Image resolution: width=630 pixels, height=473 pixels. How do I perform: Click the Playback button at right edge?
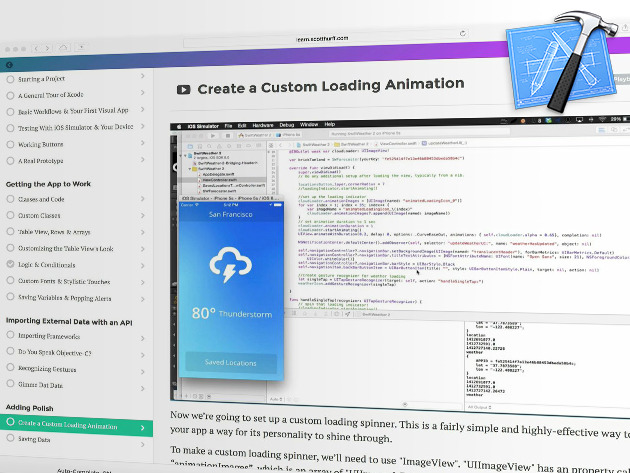coord(622,79)
